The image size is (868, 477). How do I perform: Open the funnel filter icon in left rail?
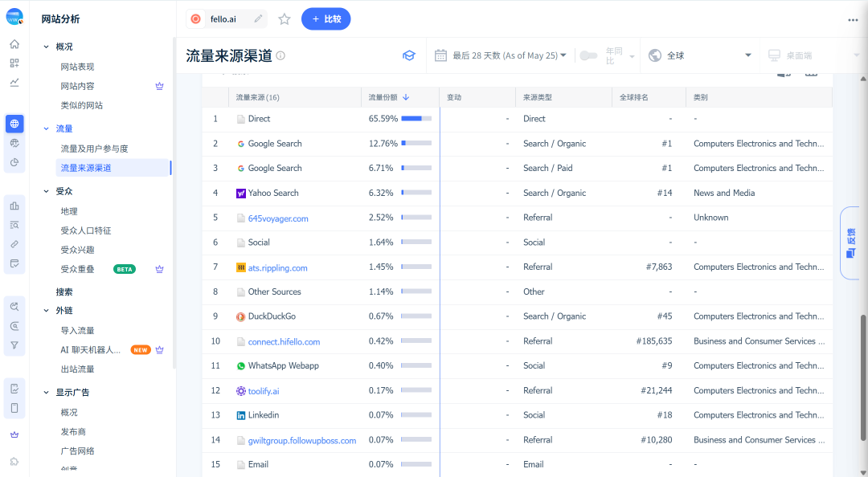[14, 345]
